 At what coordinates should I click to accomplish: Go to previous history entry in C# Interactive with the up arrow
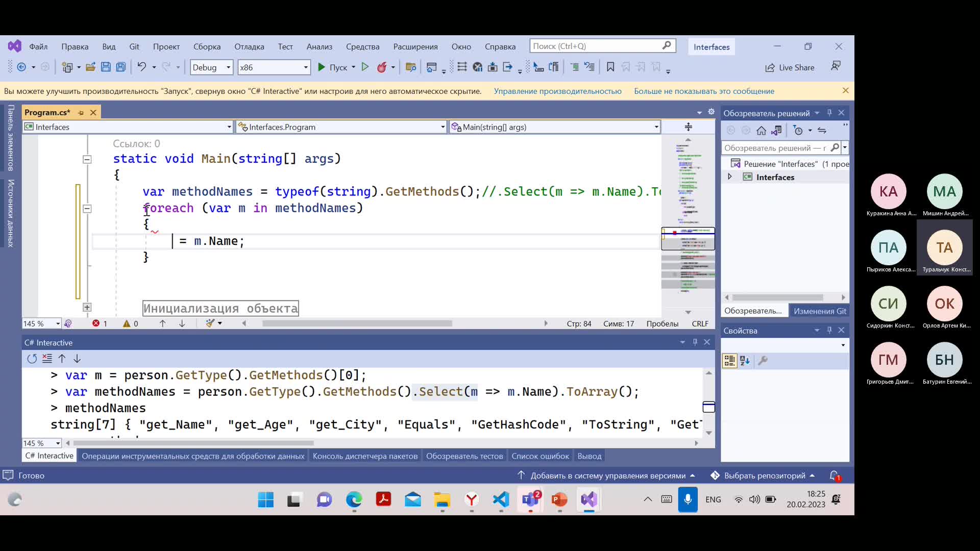tap(62, 359)
